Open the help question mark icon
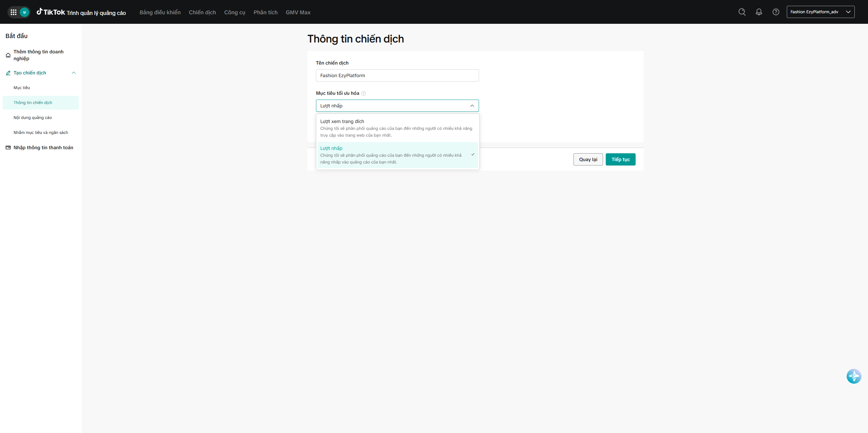The width and height of the screenshot is (868, 433). click(776, 12)
